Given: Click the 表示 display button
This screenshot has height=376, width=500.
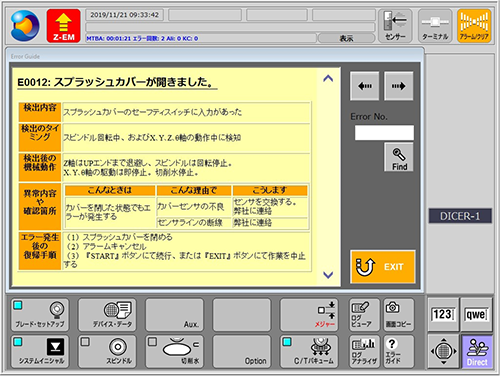Looking at the screenshot, I should [x=346, y=38].
